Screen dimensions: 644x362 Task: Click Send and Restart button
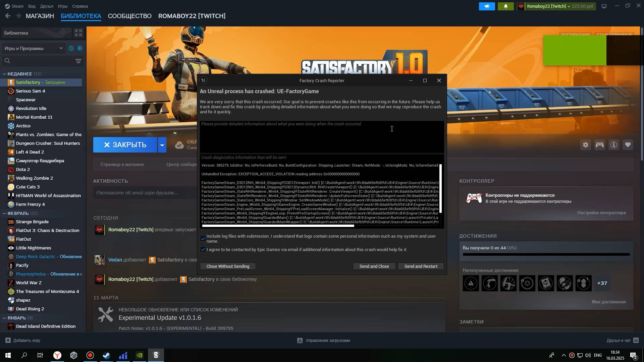tap(421, 266)
